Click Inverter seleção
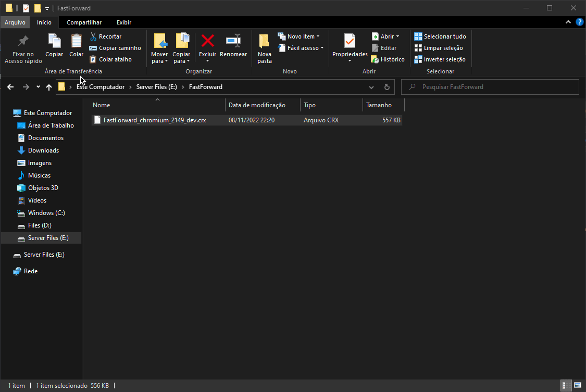Viewport: 586px width, 392px height. coord(440,59)
